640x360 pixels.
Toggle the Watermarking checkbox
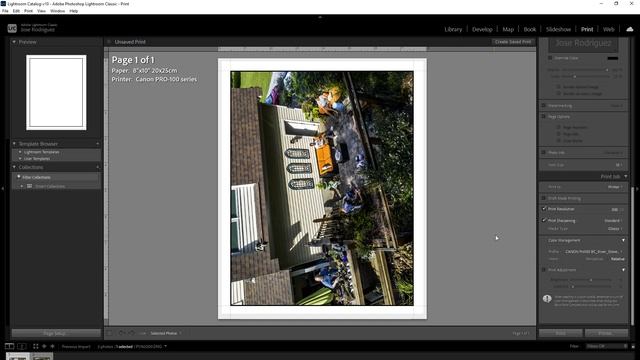[544, 105]
